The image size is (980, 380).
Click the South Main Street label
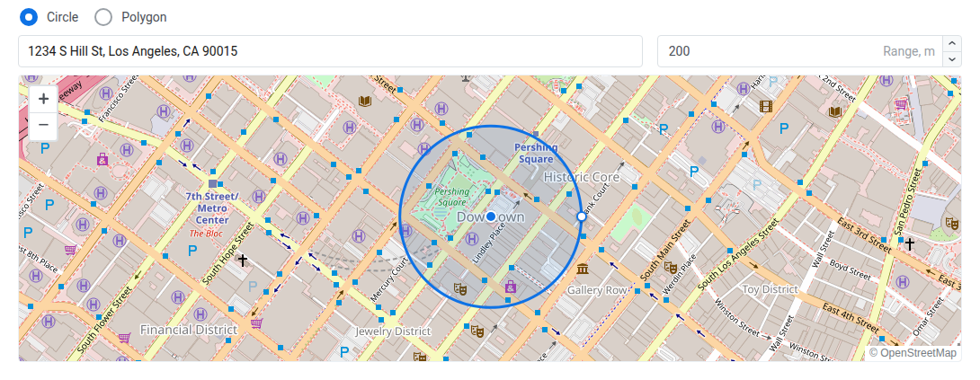click(x=665, y=250)
